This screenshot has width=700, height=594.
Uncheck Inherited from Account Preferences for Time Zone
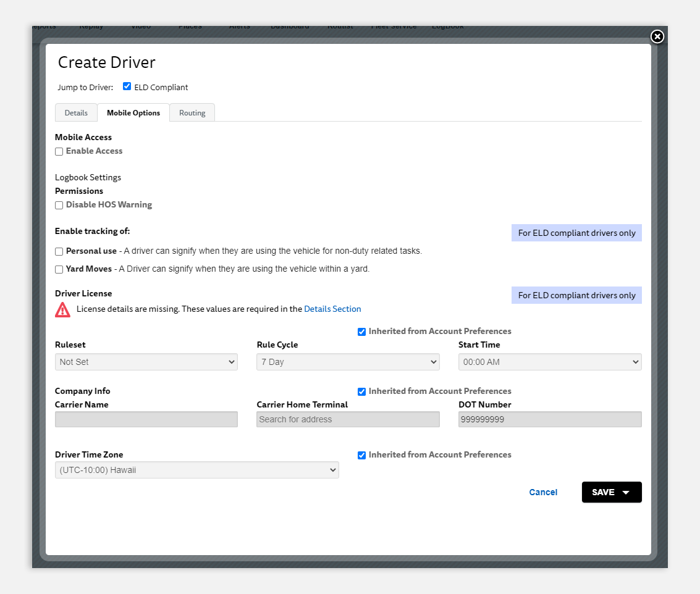tap(361, 455)
